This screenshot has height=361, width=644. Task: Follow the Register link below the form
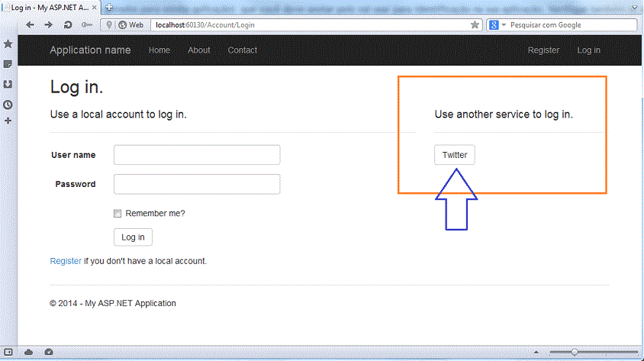(66, 261)
